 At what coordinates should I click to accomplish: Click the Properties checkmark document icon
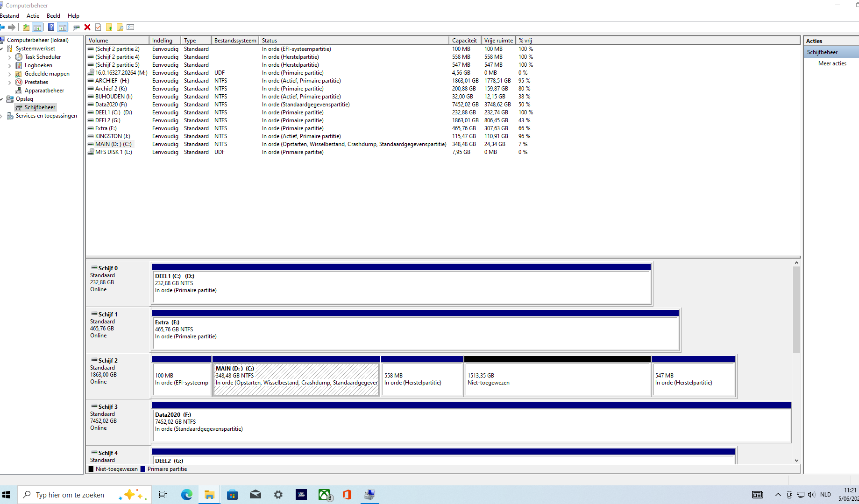[98, 27]
